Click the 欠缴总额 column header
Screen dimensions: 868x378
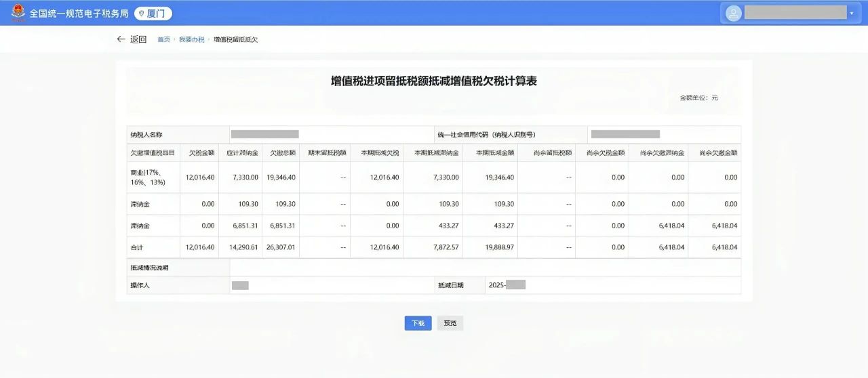(x=279, y=153)
